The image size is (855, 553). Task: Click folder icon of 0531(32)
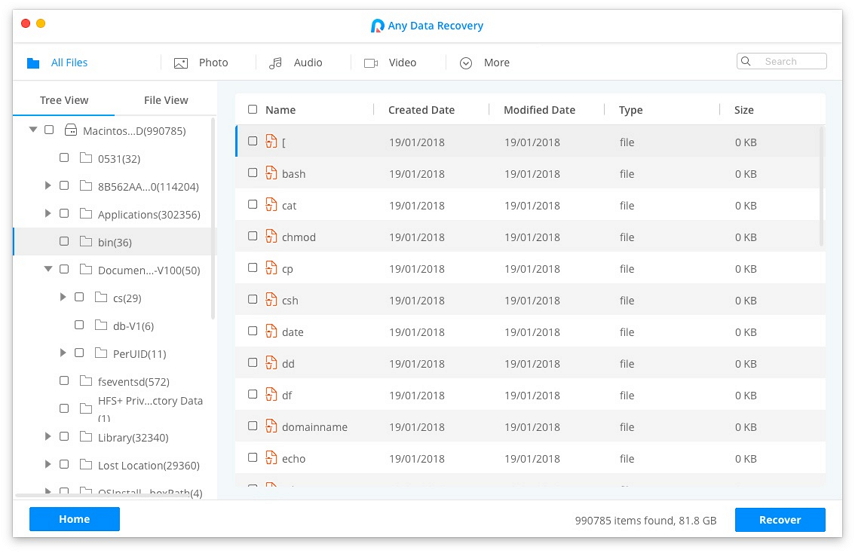[x=86, y=158]
